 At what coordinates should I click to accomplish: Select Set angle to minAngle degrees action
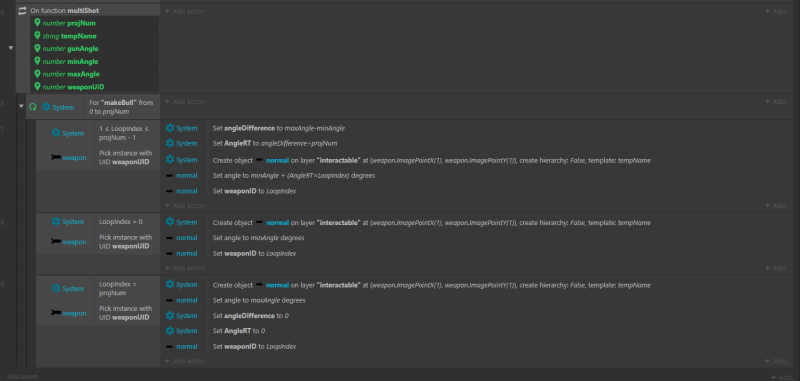(x=259, y=238)
